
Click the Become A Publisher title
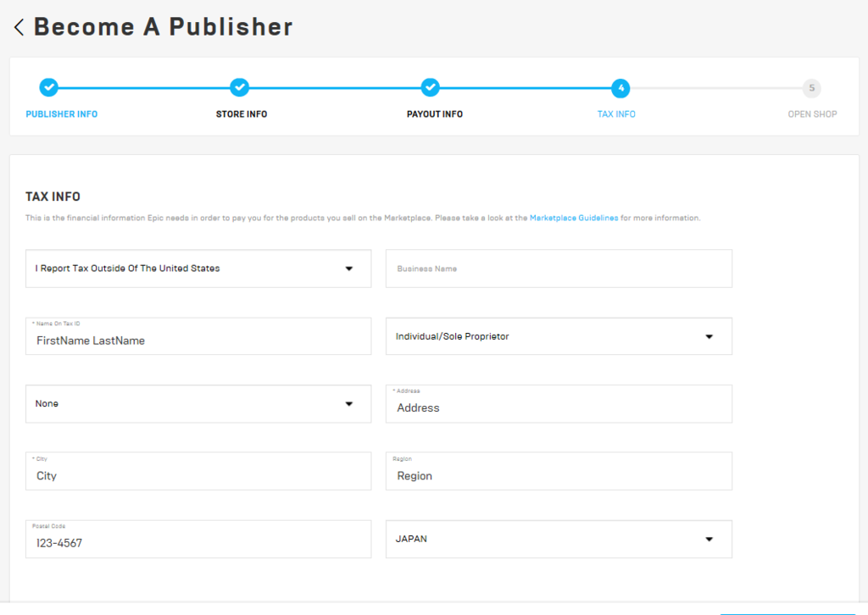click(x=164, y=26)
